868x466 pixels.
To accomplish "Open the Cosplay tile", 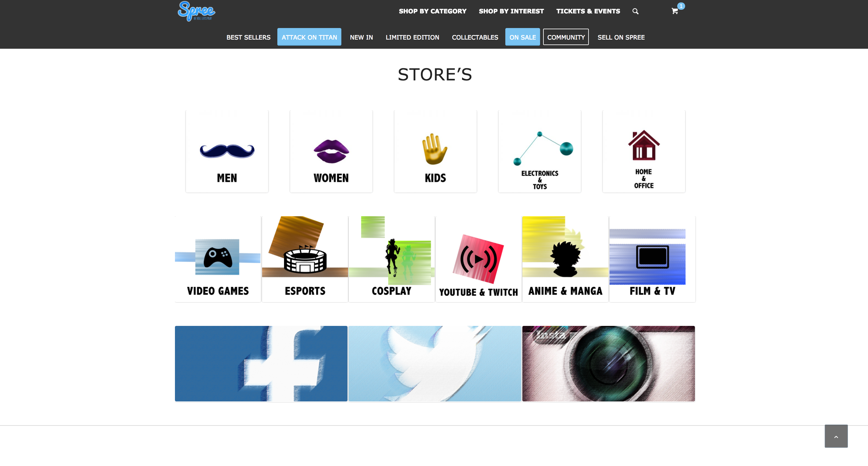I will pyautogui.click(x=392, y=259).
